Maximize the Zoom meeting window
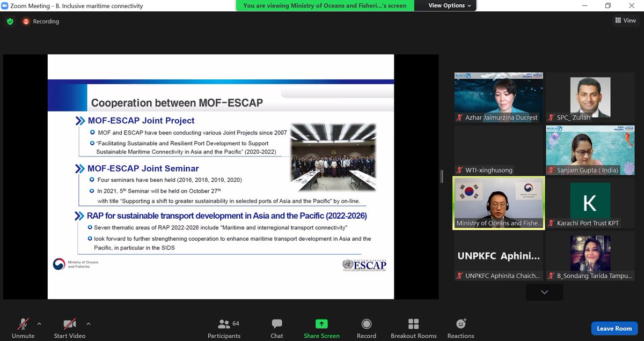 (608, 6)
